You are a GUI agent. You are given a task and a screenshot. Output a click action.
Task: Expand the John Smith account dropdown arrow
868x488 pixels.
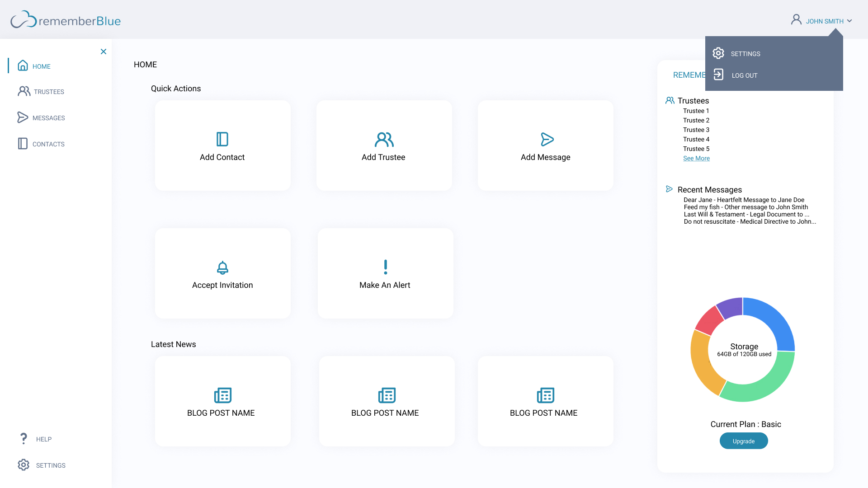pyautogui.click(x=849, y=21)
